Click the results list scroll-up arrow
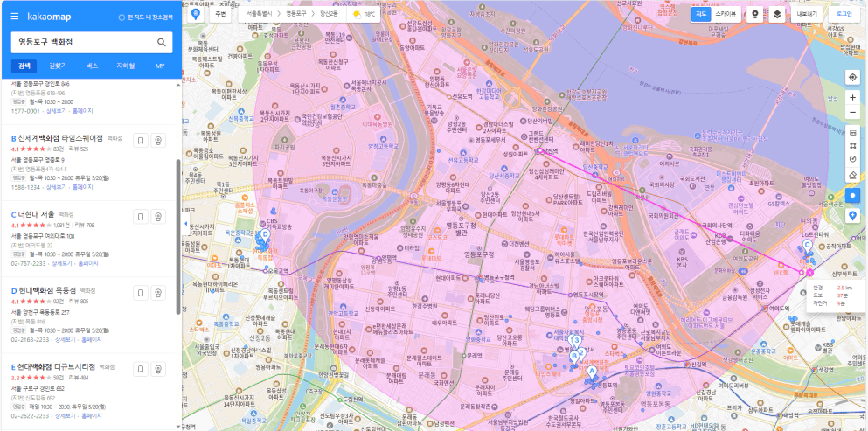 [177, 86]
